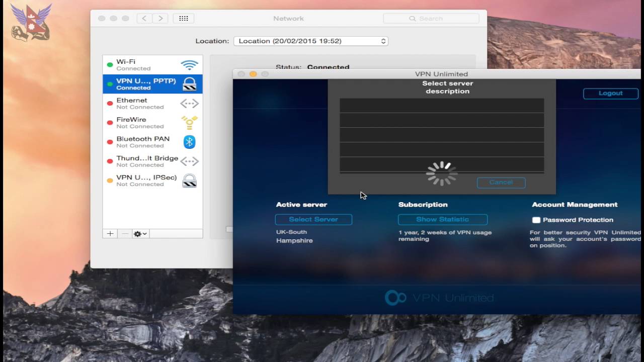Image resolution: width=644 pixels, height=362 pixels.
Task: Click the FireWire icon in the service list
Action: [x=189, y=123]
